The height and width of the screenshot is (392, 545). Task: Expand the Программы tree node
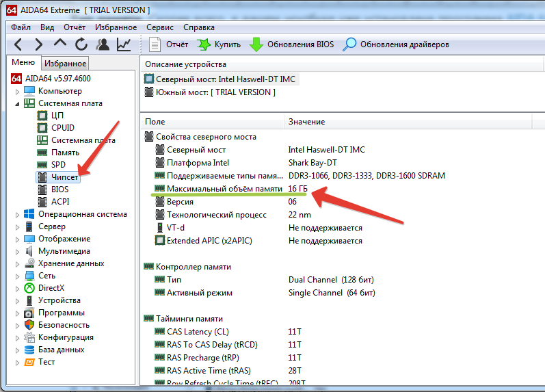pos(17,313)
